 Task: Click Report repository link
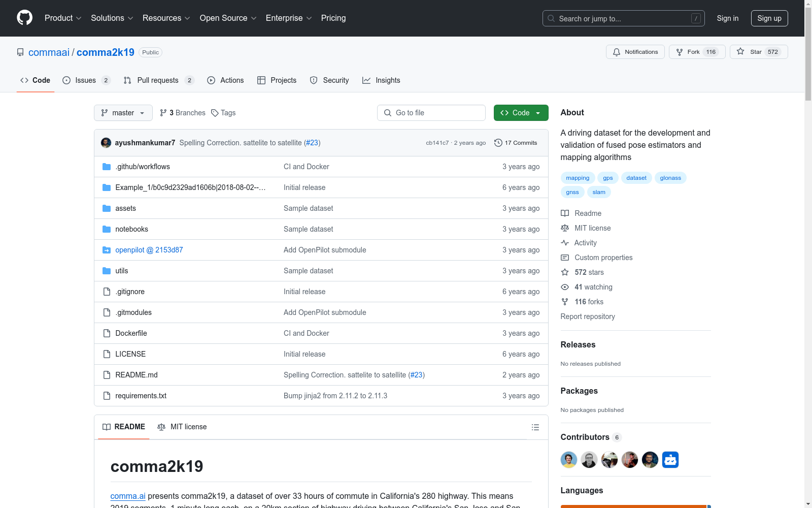(x=588, y=316)
